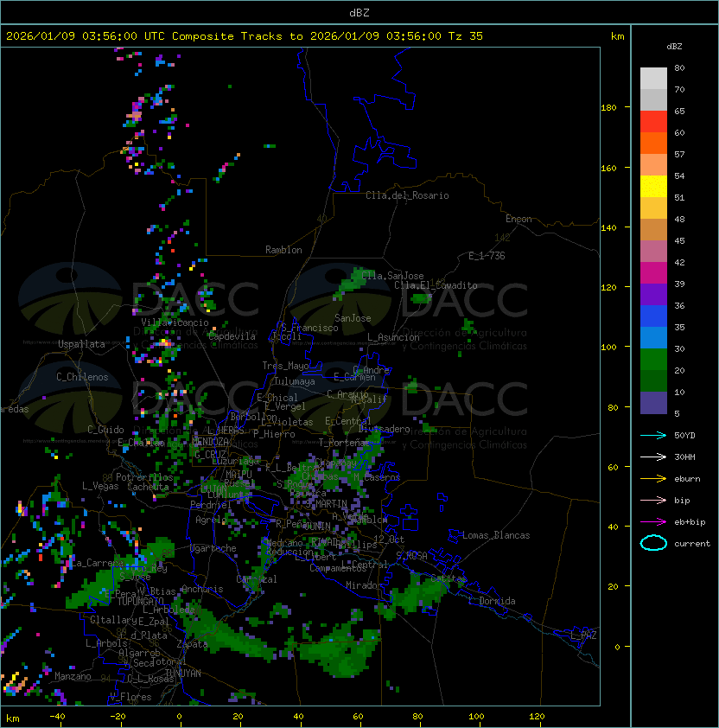The image size is (719, 728).
Task: Click the 'L_Dormida' map label
Action: click(492, 601)
